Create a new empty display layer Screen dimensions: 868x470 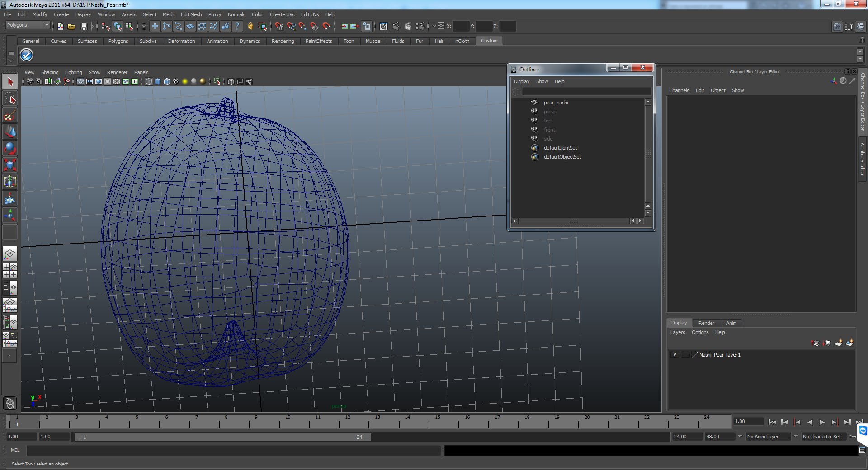(x=839, y=343)
